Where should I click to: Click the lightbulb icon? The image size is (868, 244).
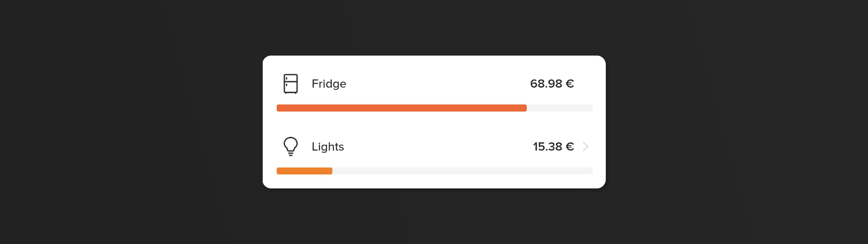point(291,146)
